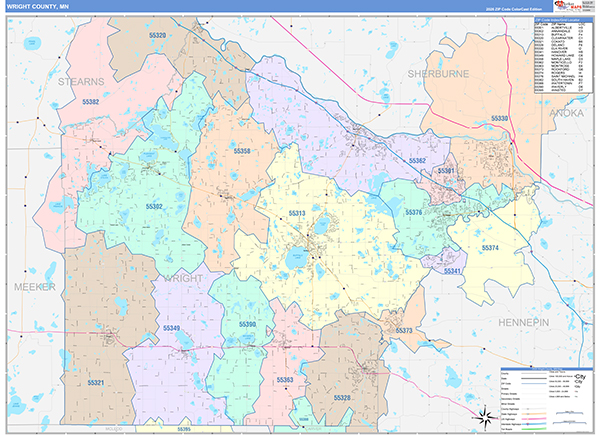Click ZIP code 55330 region label

click(499, 119)
